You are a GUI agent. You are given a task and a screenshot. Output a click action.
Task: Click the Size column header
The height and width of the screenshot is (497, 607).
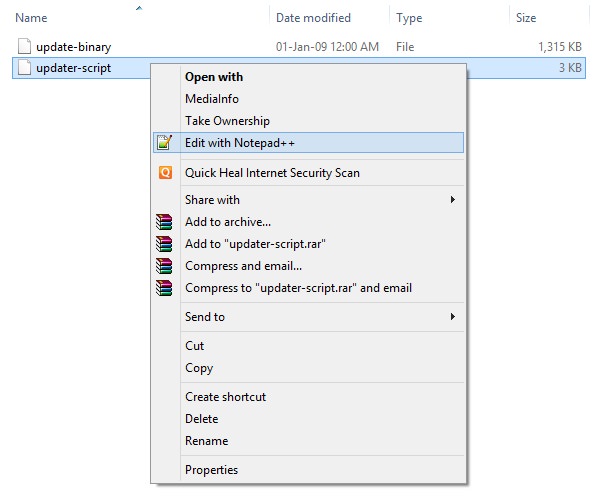click(526, 18)
